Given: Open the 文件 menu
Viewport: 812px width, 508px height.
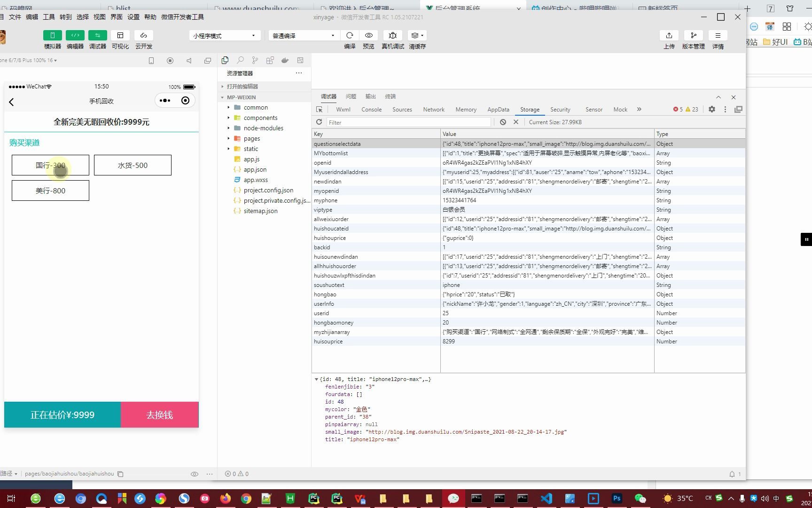Looking at the screenshot, I should tap(15, 17).
